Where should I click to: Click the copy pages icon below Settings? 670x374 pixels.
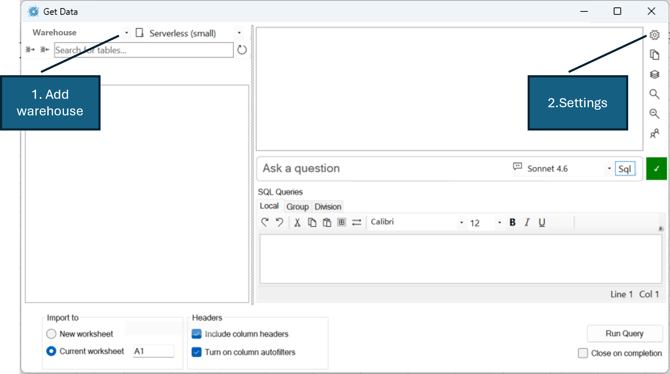(654, 55)
